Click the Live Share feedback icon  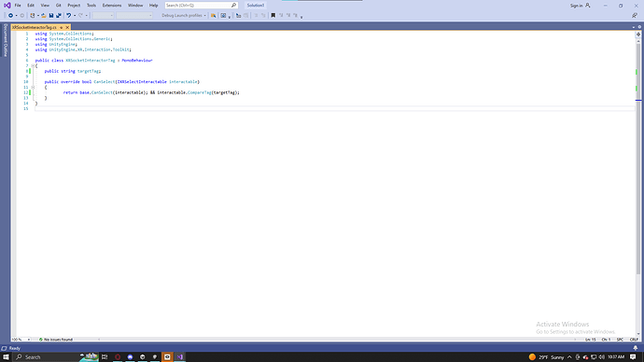coord(634,16)
